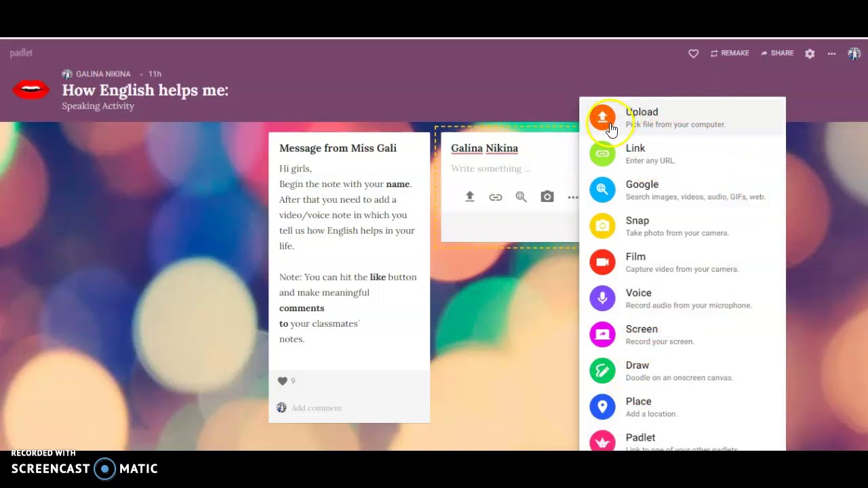Viewport: 868px width, 488px height.
Task: Open header ellipsis more menu
Action: pyautogui.click(x=831, y=54)
